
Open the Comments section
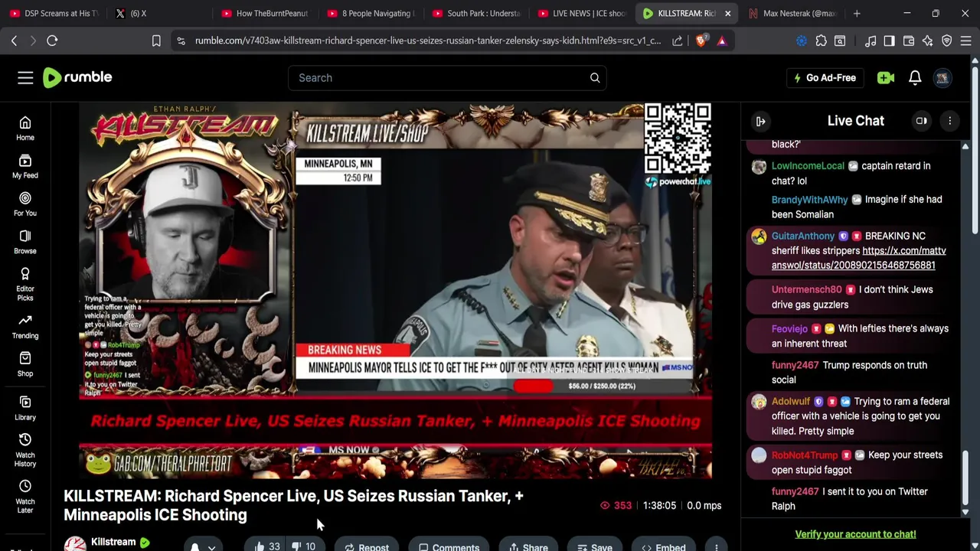pos(449,546)
